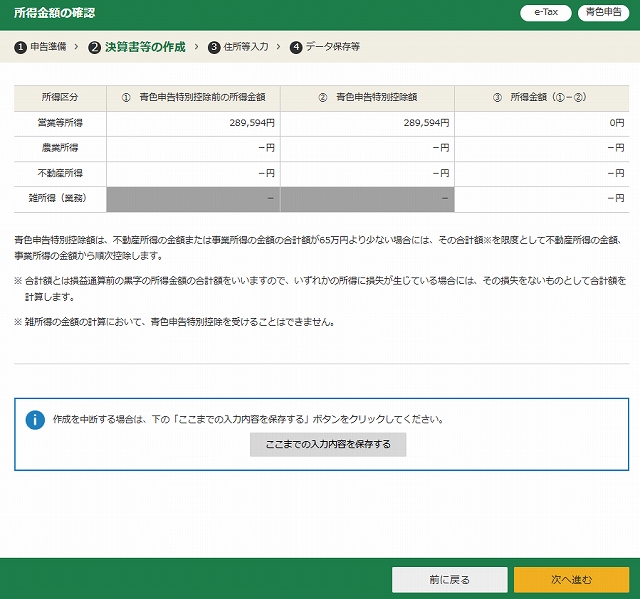The image size is (640, 599).
Task: Click the 農業所得 row label
Action: [60, 148]
